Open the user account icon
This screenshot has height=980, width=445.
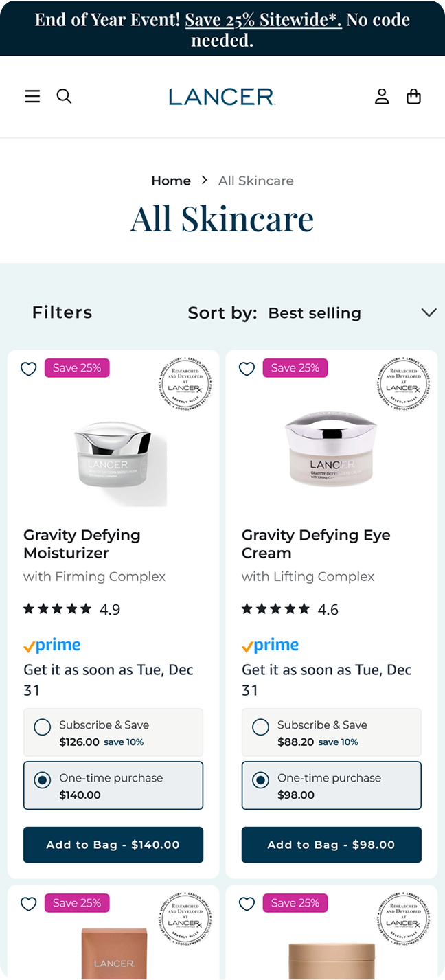382,97
